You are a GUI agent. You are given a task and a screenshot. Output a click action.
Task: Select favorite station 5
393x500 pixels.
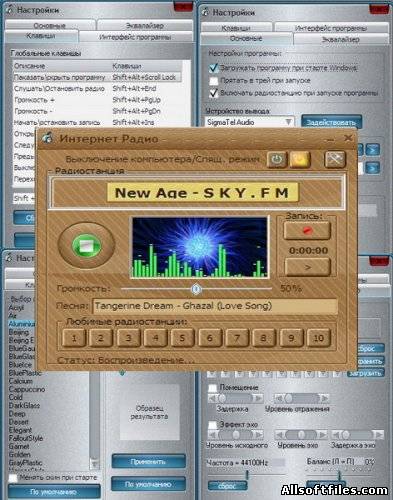[x=182, y=338]
